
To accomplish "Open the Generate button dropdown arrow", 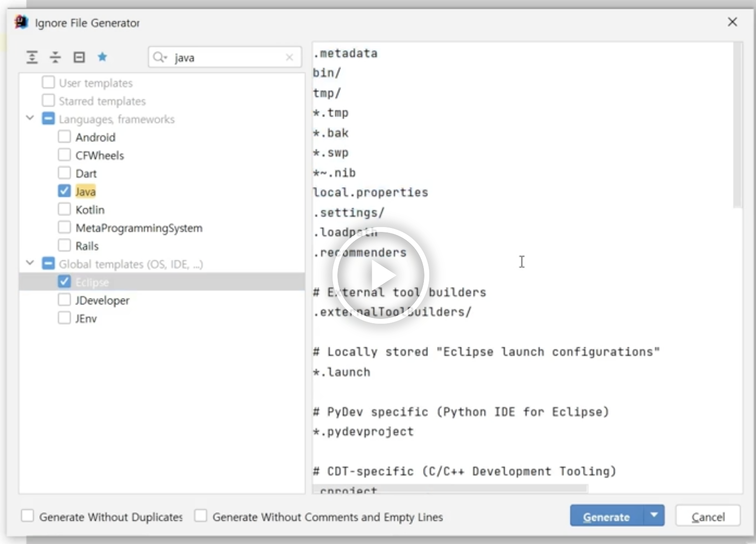I will point(654,515).
